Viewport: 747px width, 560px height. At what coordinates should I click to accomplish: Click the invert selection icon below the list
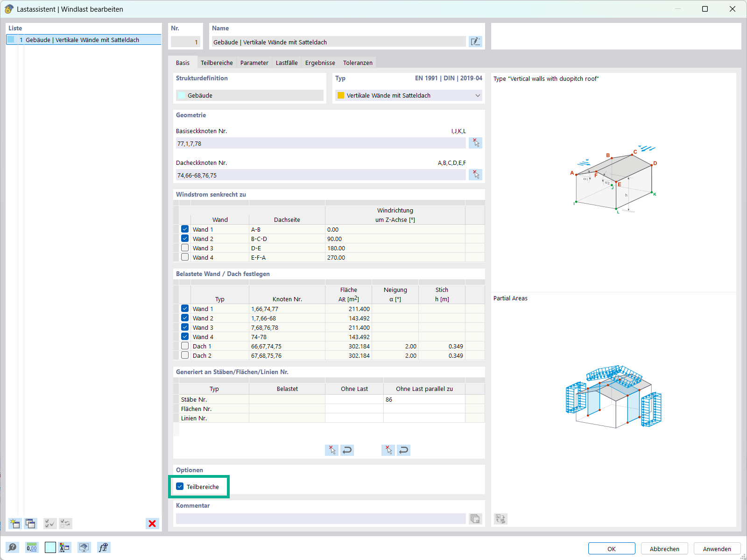point(65,523)
